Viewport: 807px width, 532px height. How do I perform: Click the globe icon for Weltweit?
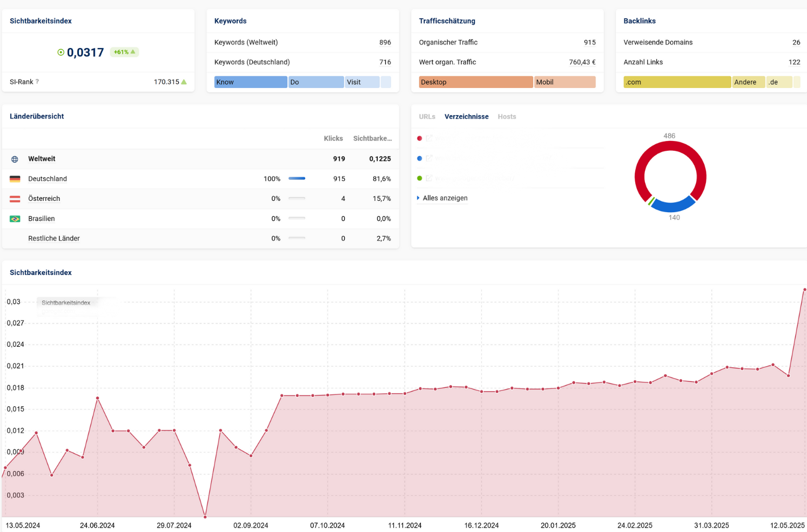click(x=15, y=159)
